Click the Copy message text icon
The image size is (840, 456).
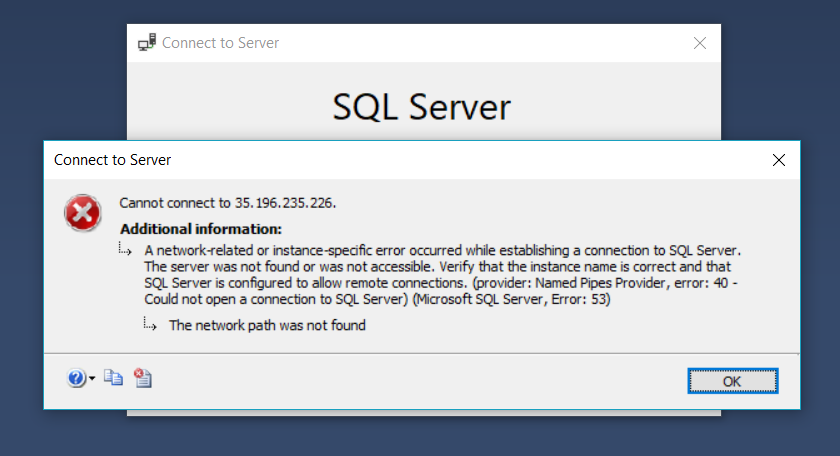[x=114, y=378]
